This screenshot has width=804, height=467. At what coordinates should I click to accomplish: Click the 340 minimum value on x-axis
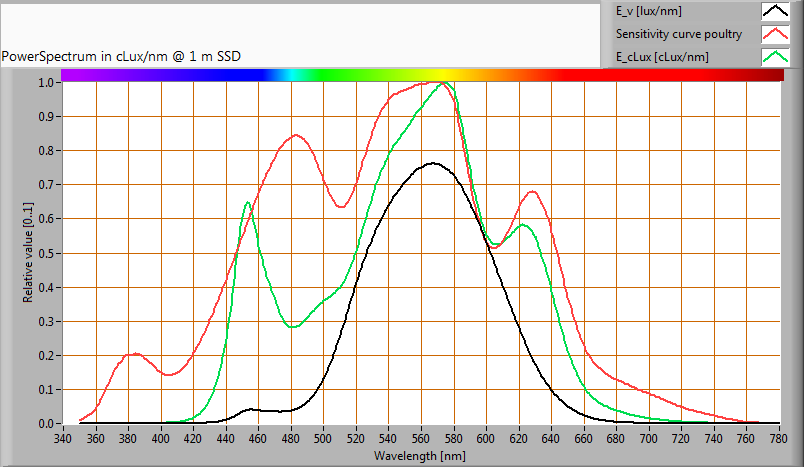pyautogui.click(x=63, y=438)
